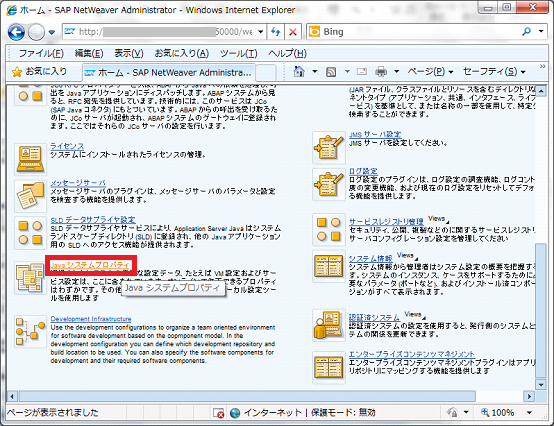Open the 表示(V) menu

pyautogui.click(x=129, y=53)
